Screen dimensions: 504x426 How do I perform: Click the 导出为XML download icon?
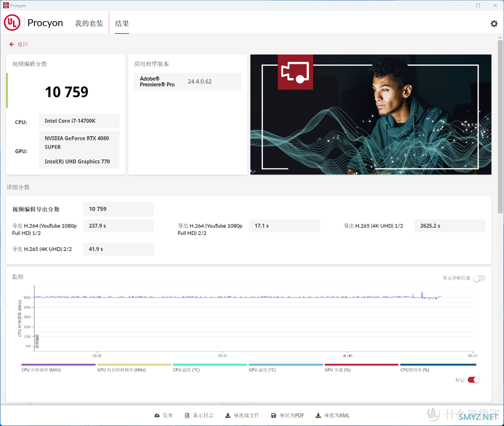click(318, 415)
